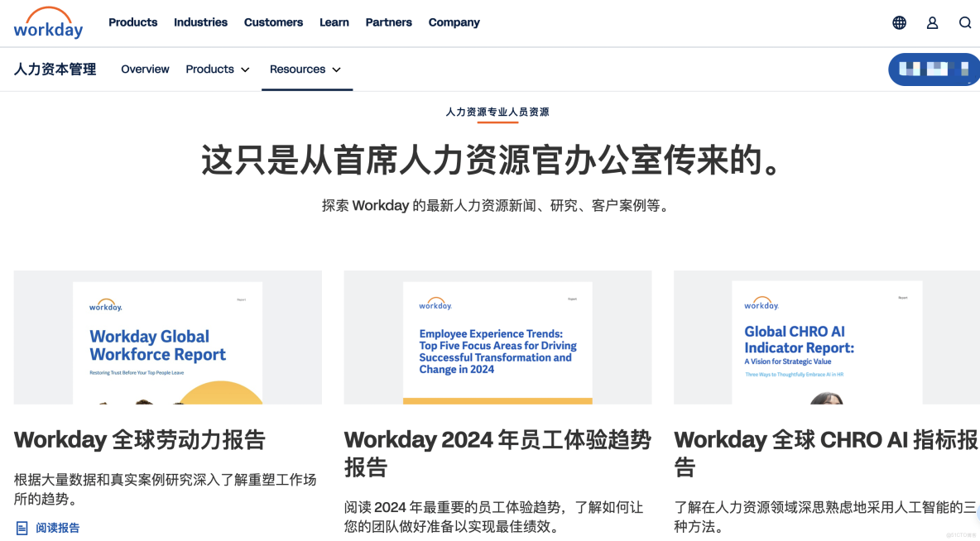This screenshot has height=541, width=980.
Task: Click the Workday sunrise emblem in the logo
Action: click(48, 13)
